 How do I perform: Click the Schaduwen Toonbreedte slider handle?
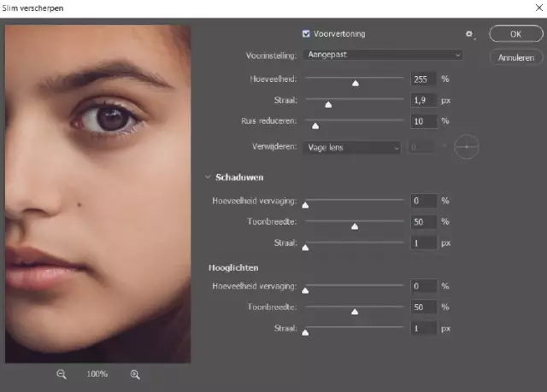pos(355,226)
